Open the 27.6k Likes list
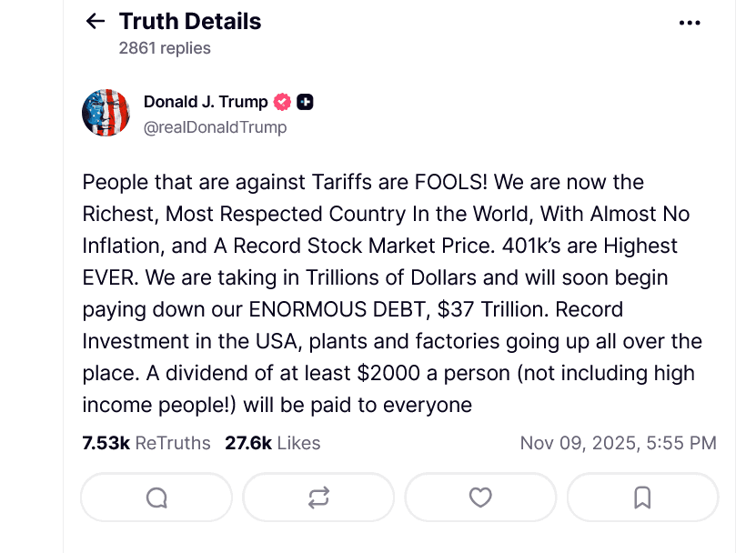The width and height of the screenshot is (756, 553). (x=271, y=443)
